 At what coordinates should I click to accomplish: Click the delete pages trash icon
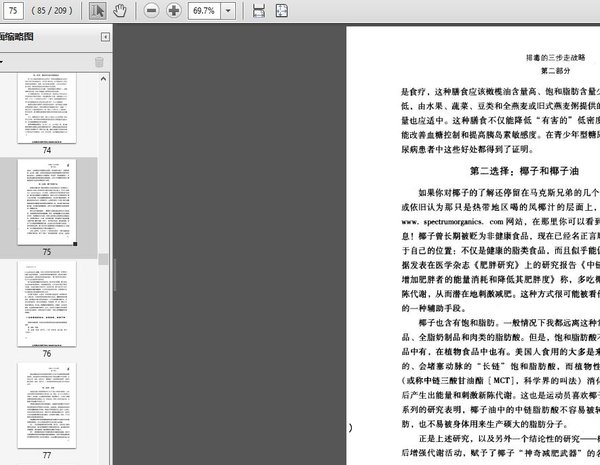click(x=99, y=62)
